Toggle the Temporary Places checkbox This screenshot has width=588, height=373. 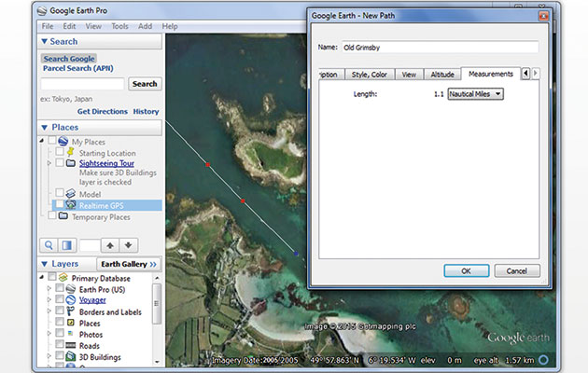52,215
